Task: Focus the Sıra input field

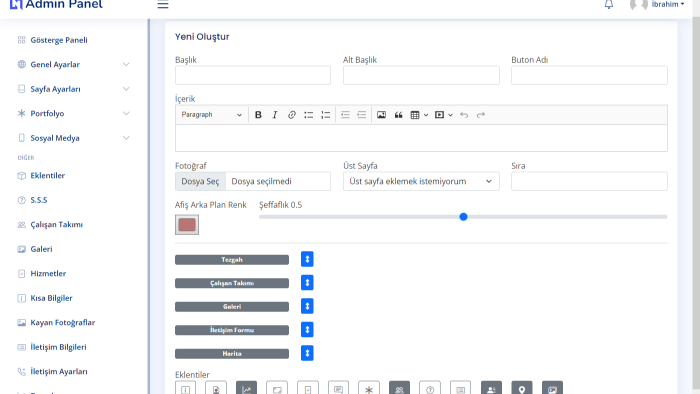Action: coord(589,181)
